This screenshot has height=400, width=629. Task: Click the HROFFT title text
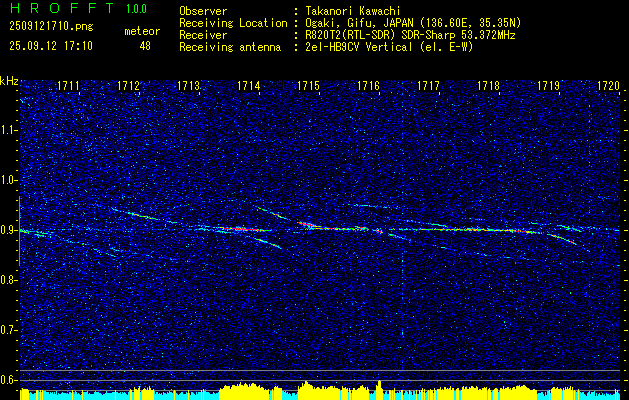pos(63,8)
